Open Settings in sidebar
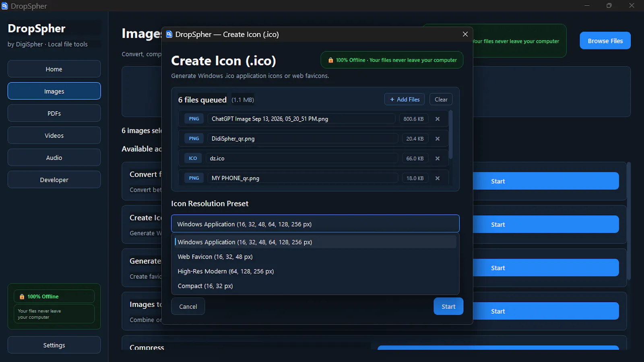The height and width of the screenshot is (362, 644). click(54, 345)
